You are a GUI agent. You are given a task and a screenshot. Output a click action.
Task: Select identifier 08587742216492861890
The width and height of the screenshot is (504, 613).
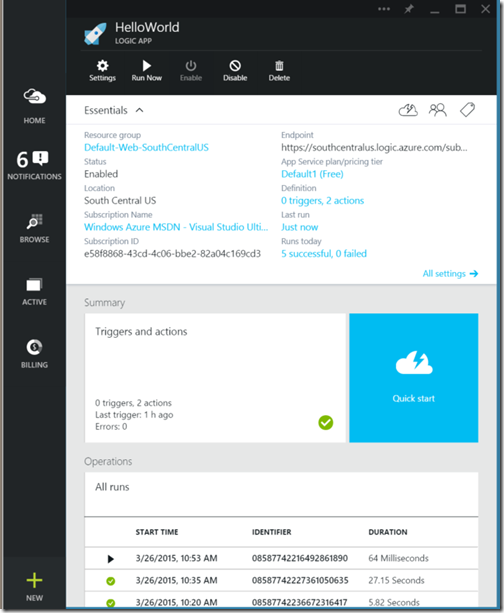(x=300, y=558)
